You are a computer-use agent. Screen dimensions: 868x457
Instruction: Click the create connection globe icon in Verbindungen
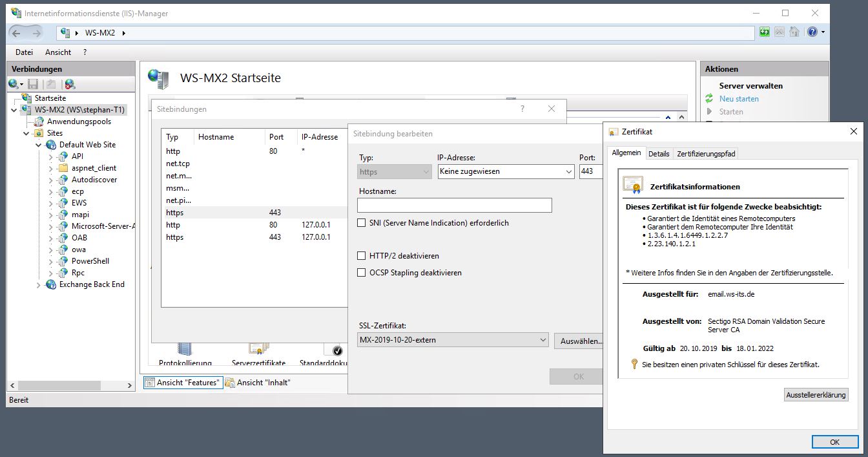[14, 84]
